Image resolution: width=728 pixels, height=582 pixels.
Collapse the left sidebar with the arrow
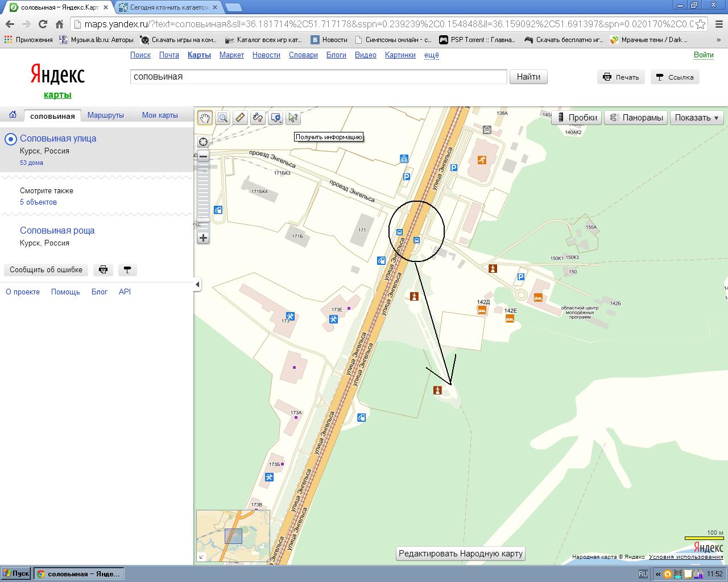197,284
